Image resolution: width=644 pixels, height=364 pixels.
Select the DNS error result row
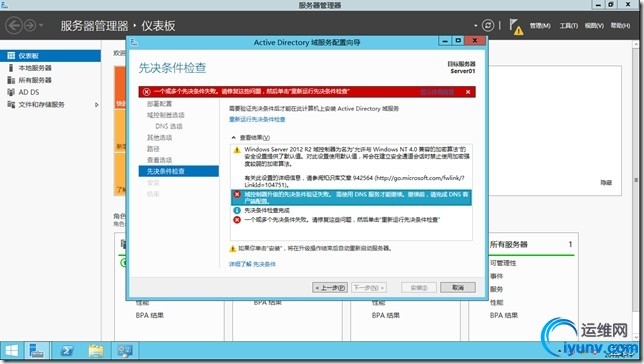click(x=351, y=198)
